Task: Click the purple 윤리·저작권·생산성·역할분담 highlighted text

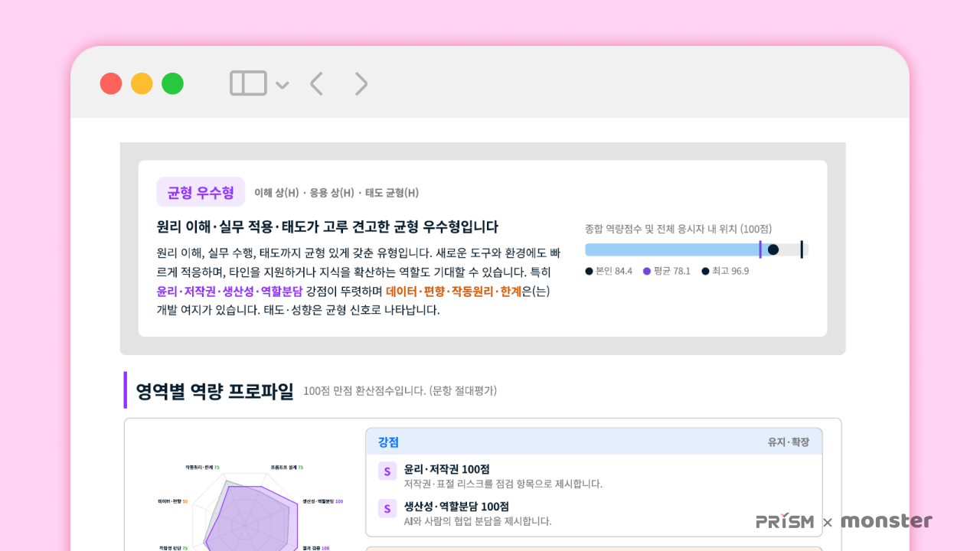Action: coord(230,292)
